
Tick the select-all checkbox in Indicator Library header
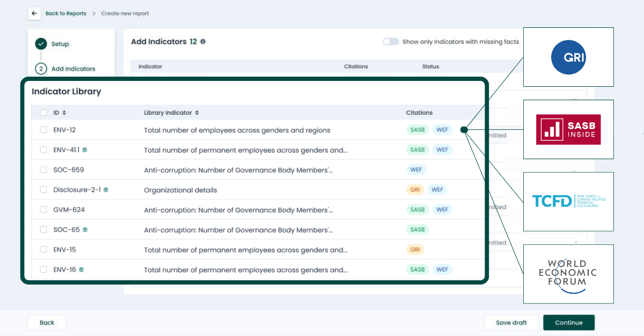click(x=43, y=113)
